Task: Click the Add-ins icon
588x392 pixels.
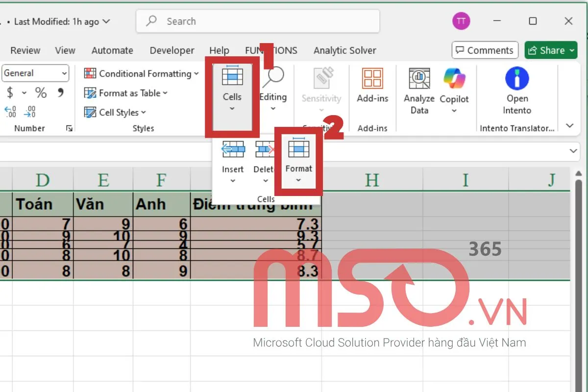Action: coord(372,78)
